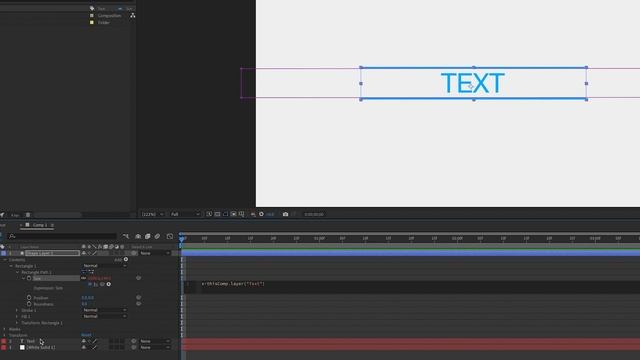Expand the Fill 1 group
This screenshot has height=360, width=640.
pyautogui.click(x=17, y=316)
